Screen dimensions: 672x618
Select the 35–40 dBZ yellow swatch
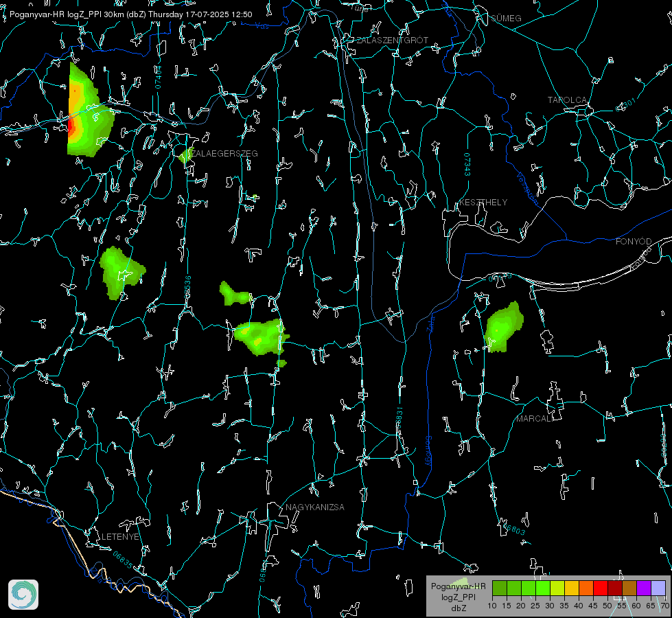tap(572, 588)
